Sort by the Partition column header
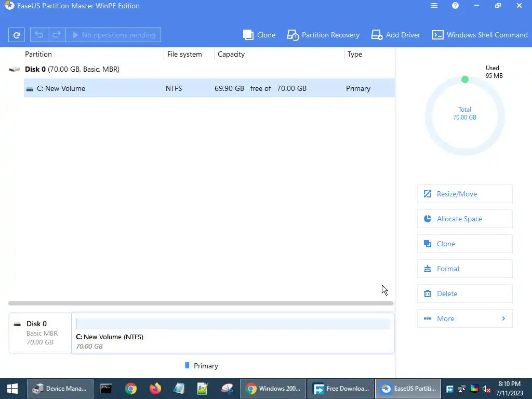The image size is (532, 399). (x=38, y=54)
